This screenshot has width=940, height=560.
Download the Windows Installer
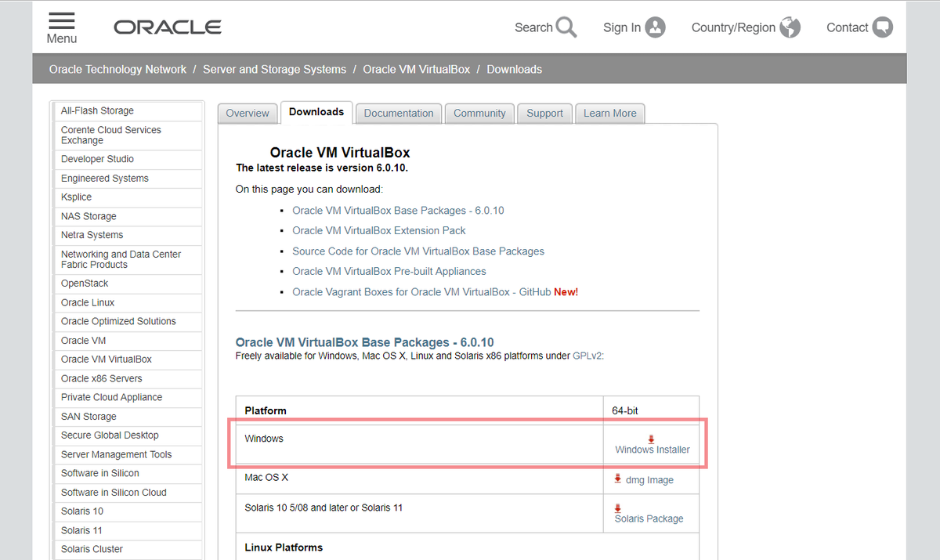tap(653, 450)
